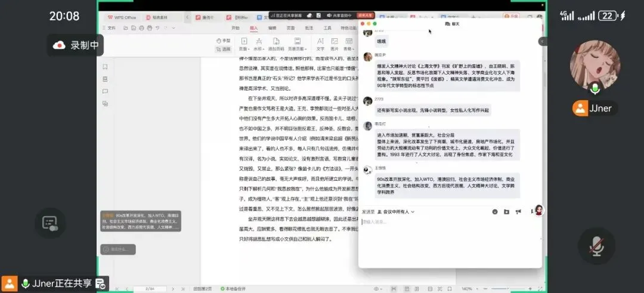This screenshot has height=293, width=644.
Task: Click the '您正在共享屏幕' sharing status
Action: (x=286, y=16)
